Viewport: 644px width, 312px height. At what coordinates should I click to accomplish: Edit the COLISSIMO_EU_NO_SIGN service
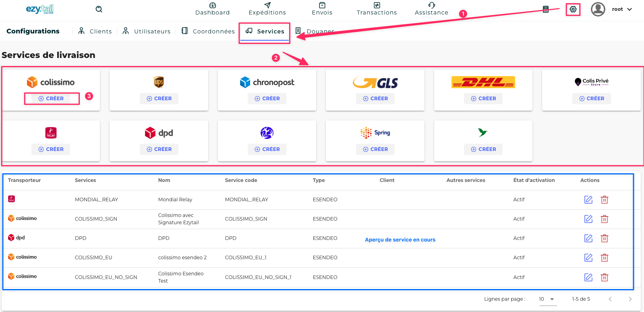pos(588,277)
